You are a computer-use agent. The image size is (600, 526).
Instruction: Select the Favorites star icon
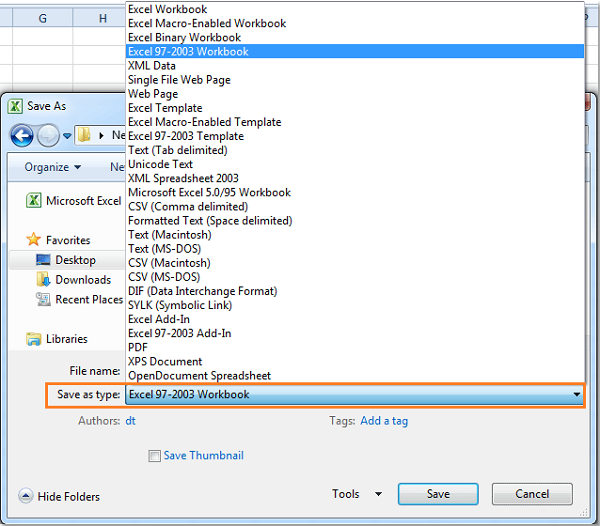pyautogui.click(x=33, y=240)
